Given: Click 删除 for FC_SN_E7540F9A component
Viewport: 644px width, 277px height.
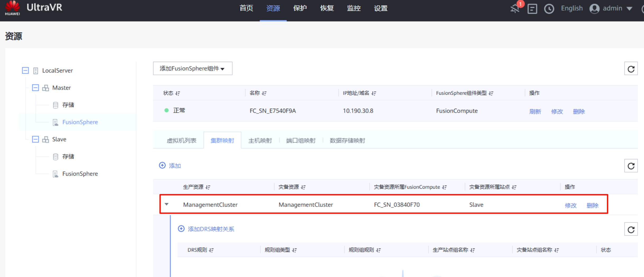Looking at the screenshot, I should coord(578,111).
